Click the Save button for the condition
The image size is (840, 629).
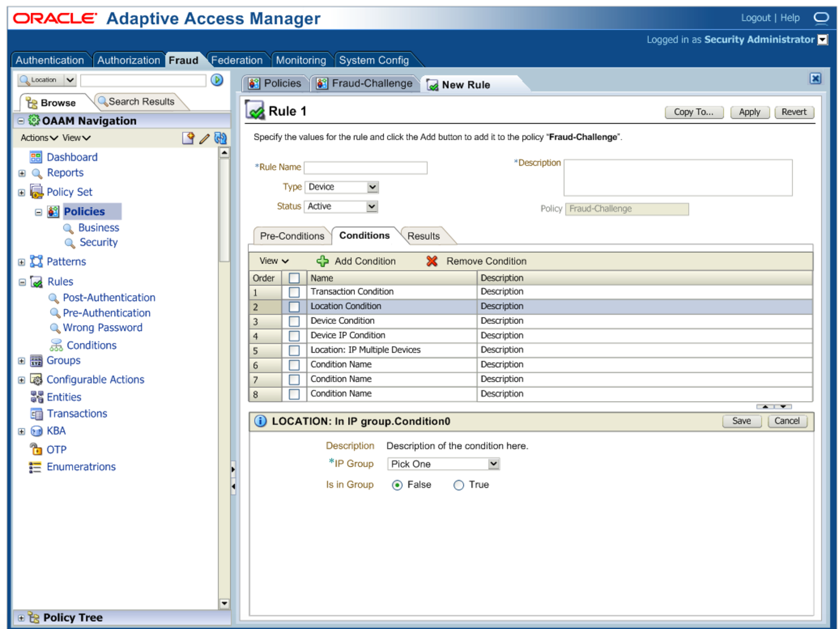point(742,421)
